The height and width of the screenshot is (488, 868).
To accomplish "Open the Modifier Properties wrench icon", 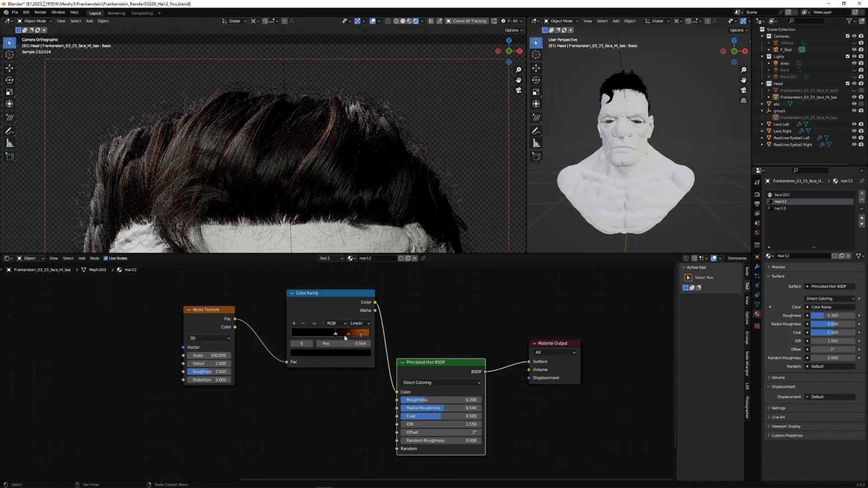I will (x=757, y=266).
